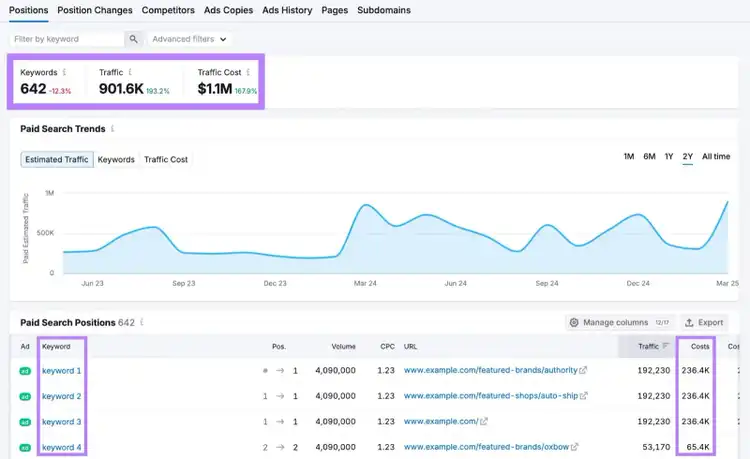750x459 pixels.
Task: Select Keywords chart view
Action: pyautogui.click(x=116, y=159)
